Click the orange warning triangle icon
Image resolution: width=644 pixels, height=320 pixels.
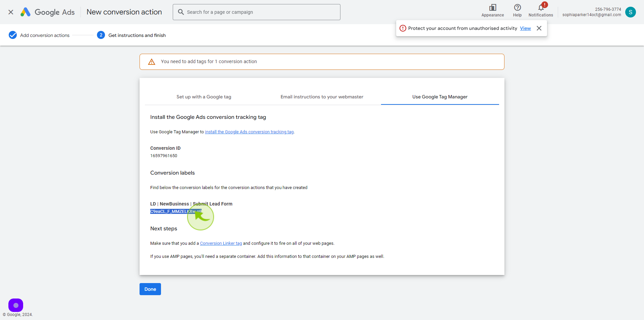(x=152, y=62)
